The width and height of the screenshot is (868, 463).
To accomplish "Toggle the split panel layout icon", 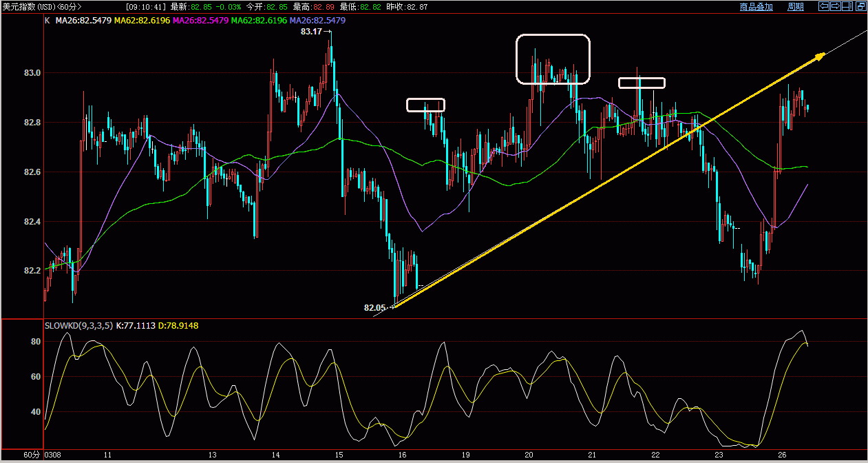I will tap(847, 6).
